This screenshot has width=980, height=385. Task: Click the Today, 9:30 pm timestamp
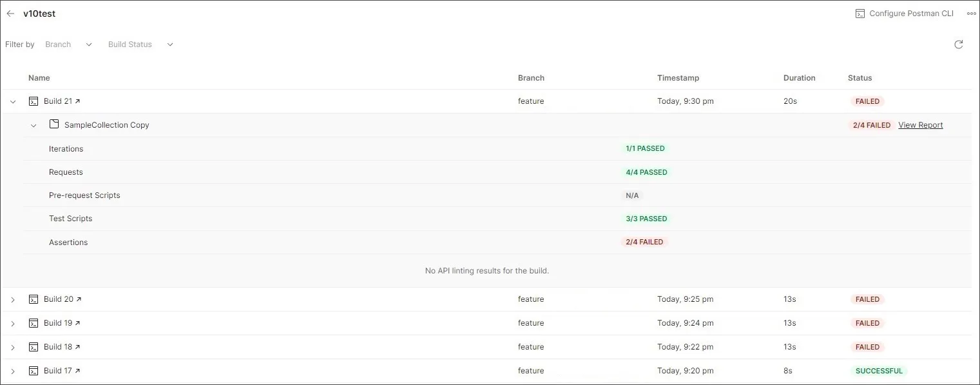pos(686,101)
